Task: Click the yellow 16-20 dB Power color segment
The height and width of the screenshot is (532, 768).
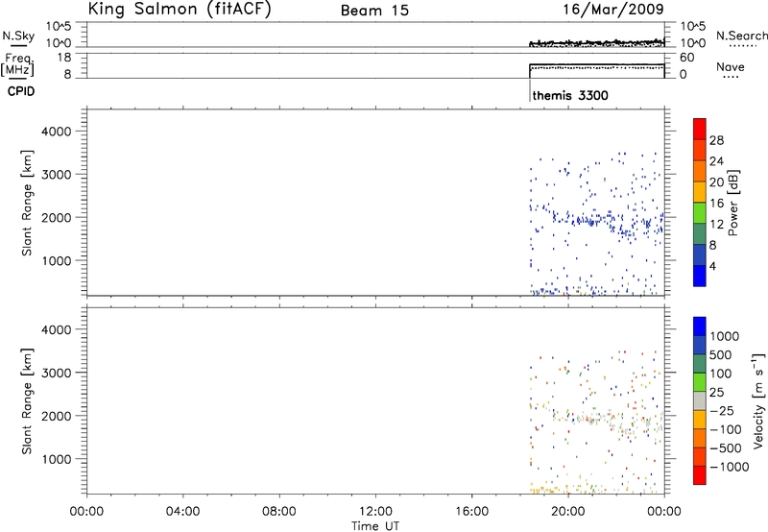Action: (x=700, y=192)
